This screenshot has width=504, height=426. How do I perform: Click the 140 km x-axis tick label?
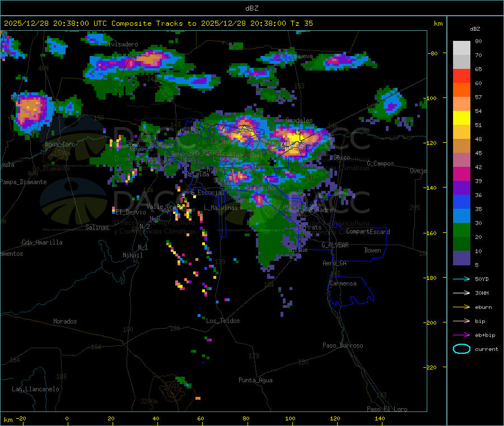tap(380, 418)
